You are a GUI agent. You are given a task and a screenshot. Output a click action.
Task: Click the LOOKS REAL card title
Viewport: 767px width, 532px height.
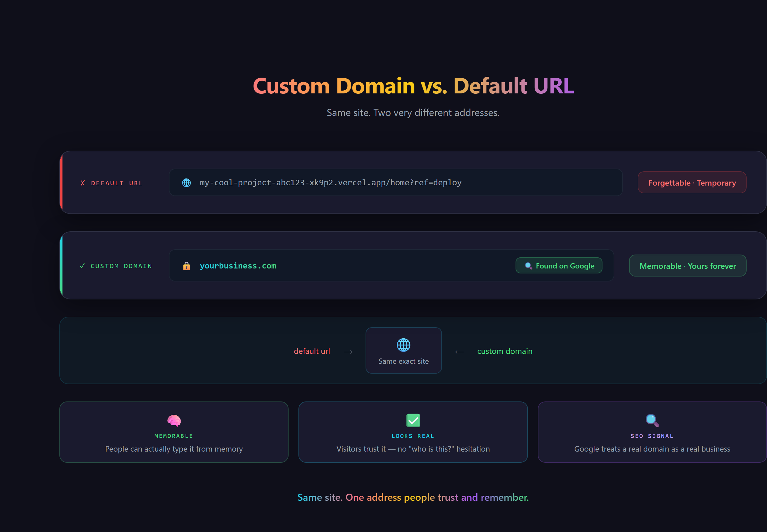click(413, 436)
